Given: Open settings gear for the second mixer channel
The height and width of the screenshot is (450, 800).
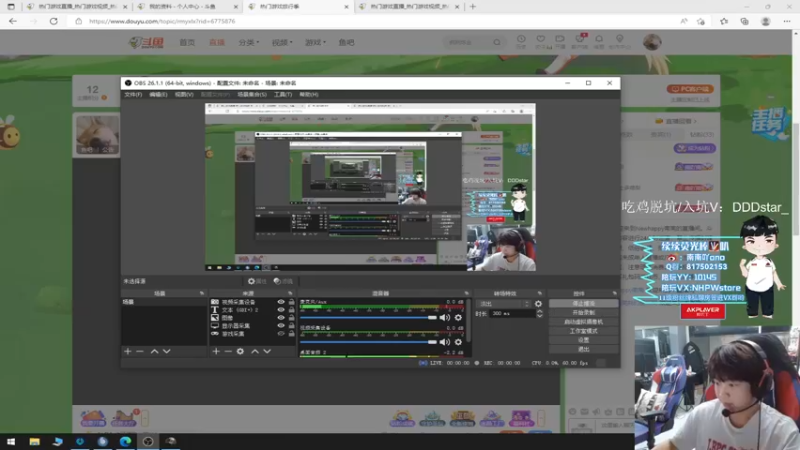Looking at the screenshot, I should tap(458, 342).
